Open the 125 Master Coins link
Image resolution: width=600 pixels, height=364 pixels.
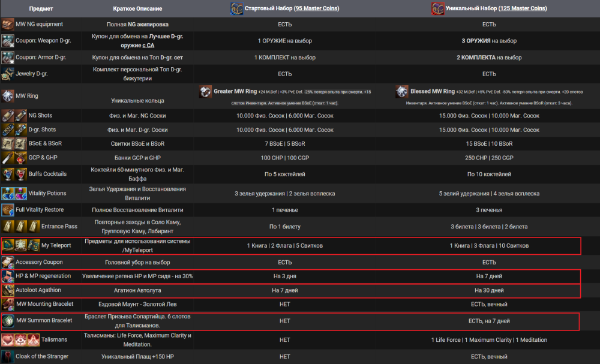pos(522,9)
